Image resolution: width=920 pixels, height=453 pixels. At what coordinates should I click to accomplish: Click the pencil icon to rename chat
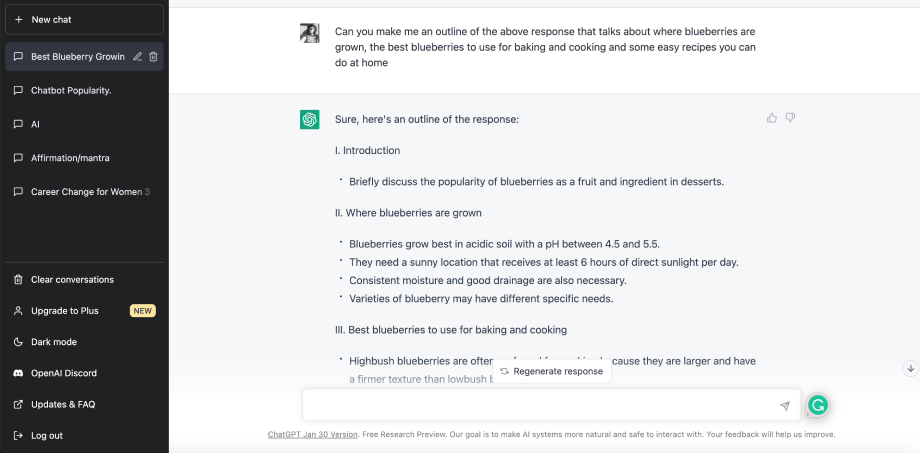[138, 57]
